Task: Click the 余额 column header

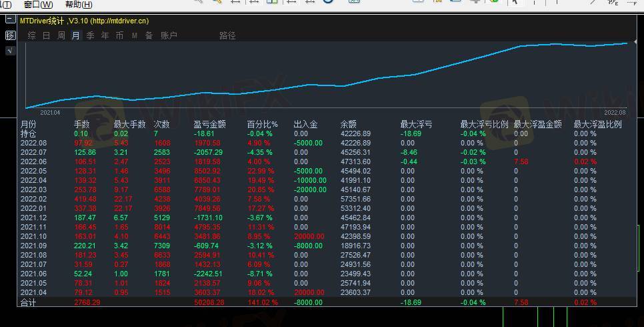Action: point(348,124)
